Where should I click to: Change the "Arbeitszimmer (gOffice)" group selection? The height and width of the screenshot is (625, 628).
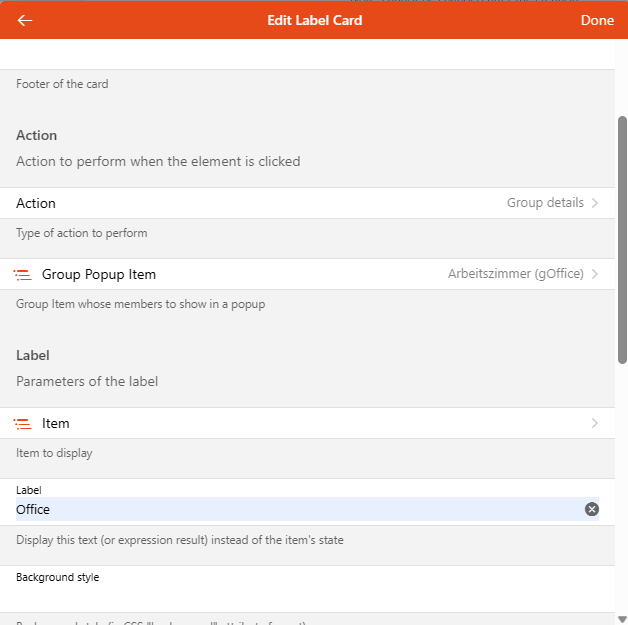pos(515,274)
